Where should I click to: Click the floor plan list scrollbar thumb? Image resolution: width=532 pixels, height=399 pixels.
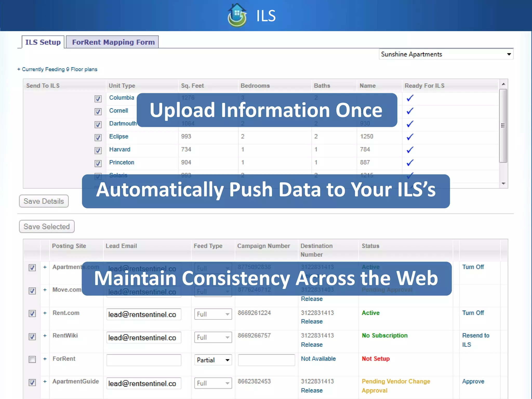tap(503, 126)
